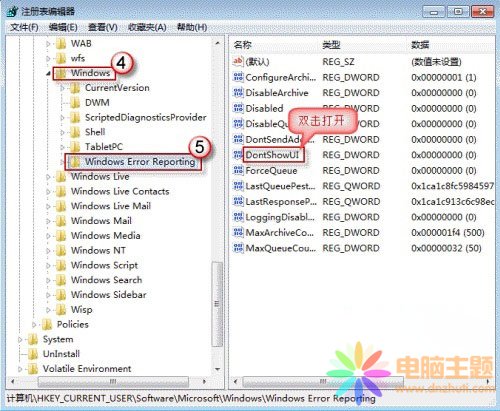Viewport: 500px width, 411px height.
Task: Click the UnInstall folder icon
Action: click(x=33, y=354)
